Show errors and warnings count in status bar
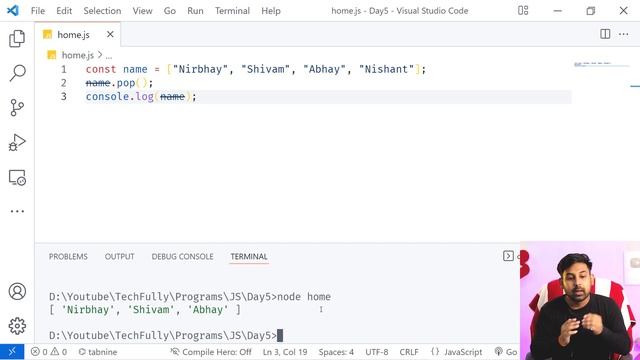This screenshot has width=640, height=360. point(49,351)
